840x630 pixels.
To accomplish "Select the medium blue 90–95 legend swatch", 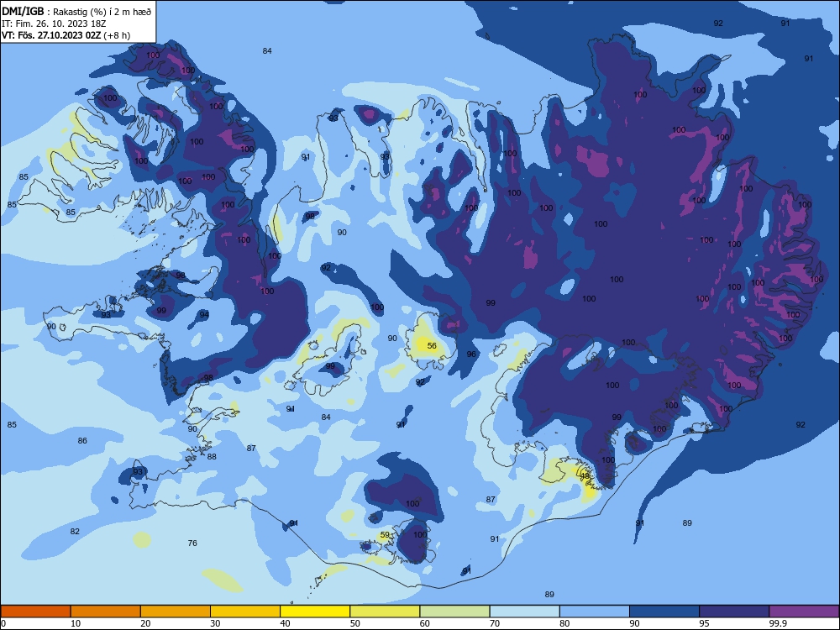I will pyautogui.click(x=664, y=612).
